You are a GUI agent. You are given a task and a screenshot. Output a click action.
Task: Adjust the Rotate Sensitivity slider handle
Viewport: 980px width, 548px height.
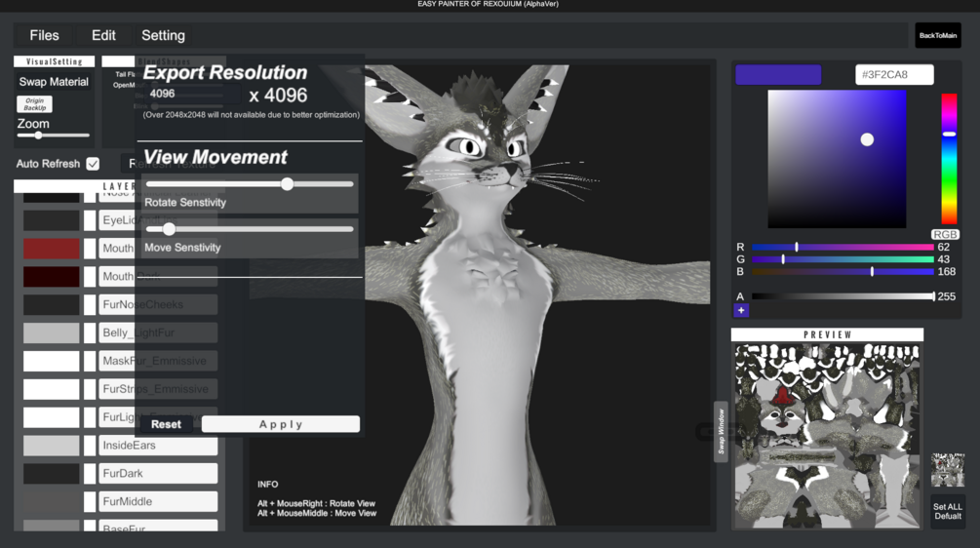(287, 183)
